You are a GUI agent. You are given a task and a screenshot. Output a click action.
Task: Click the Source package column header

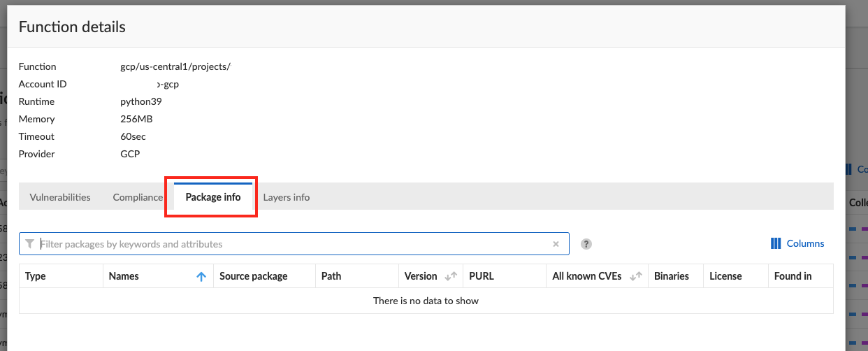(254, 276)
